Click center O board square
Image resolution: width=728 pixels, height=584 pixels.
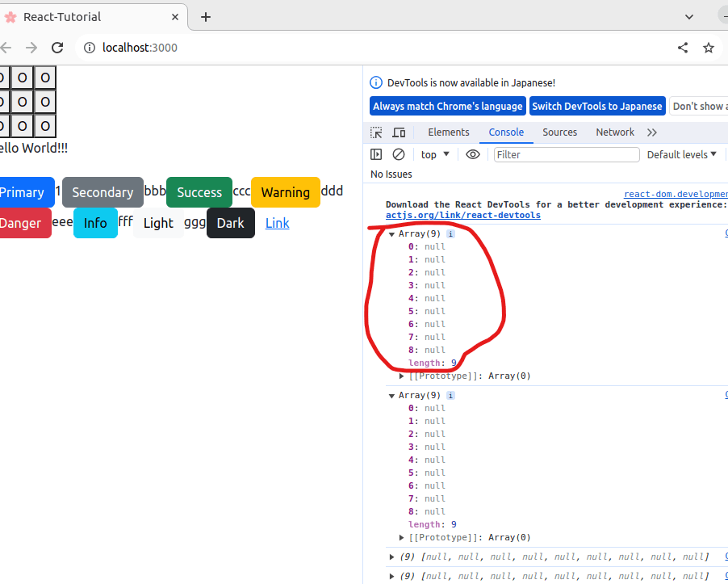pos(23,102)
